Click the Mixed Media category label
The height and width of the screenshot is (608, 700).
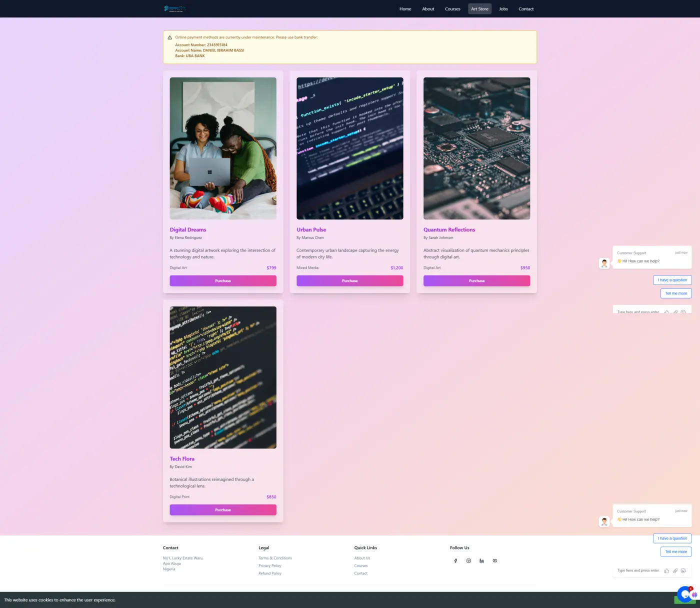pyautogui.click(x=307, y=268)
